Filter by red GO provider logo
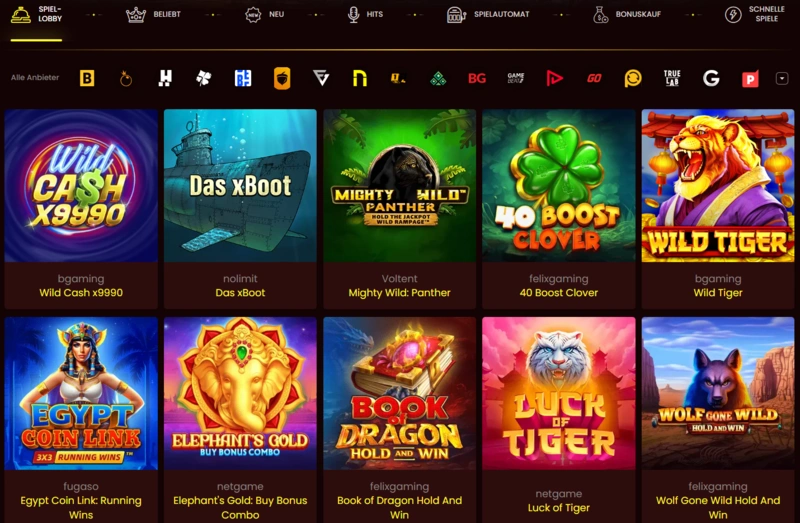Image resolution: width=800 pixels, height=523 pixels. (x=594, y=78)
